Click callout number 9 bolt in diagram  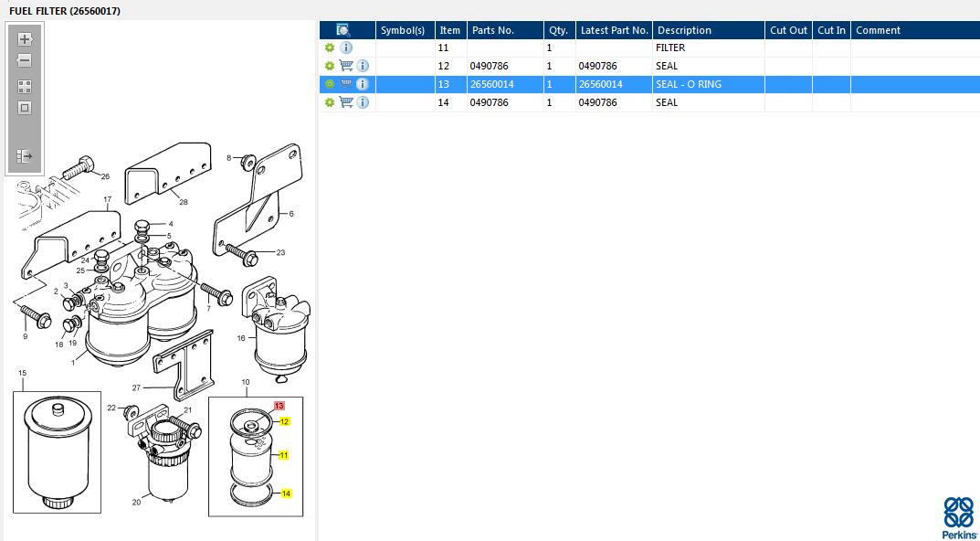(25, 336)
